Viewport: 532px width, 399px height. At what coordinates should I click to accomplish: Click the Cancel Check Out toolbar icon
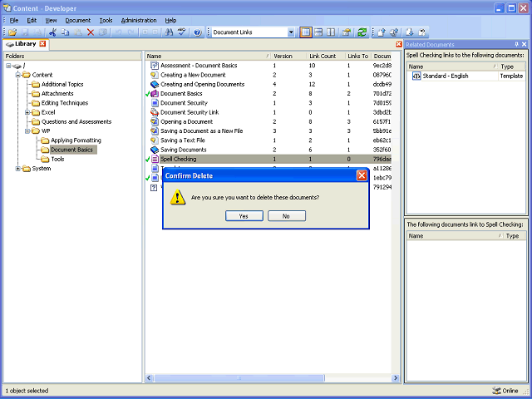[422, 32]
